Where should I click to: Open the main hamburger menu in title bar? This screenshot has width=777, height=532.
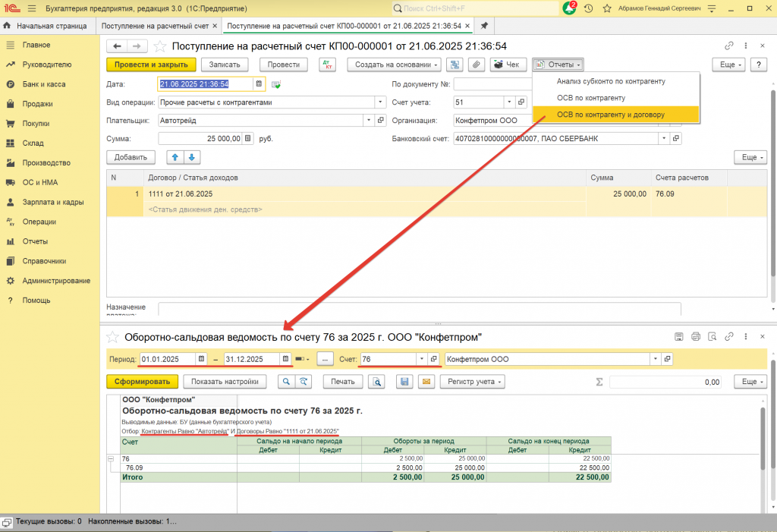(x=32, y=8)
